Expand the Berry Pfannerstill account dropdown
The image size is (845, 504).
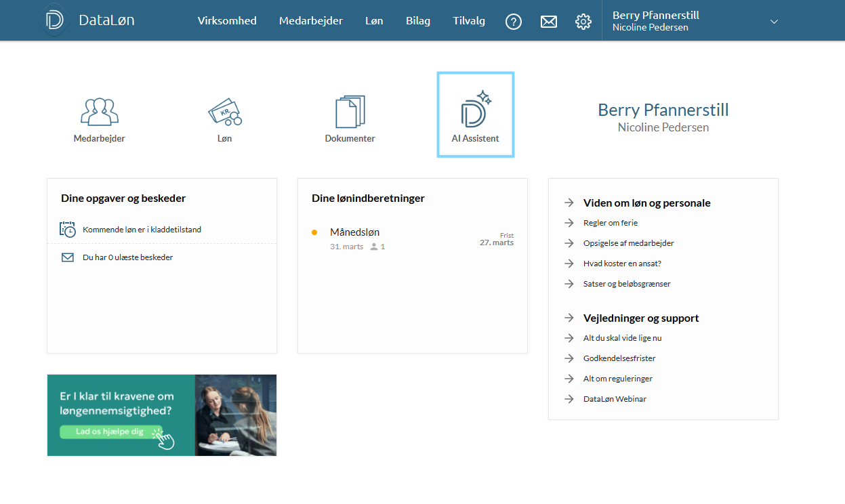pos(774,22)
